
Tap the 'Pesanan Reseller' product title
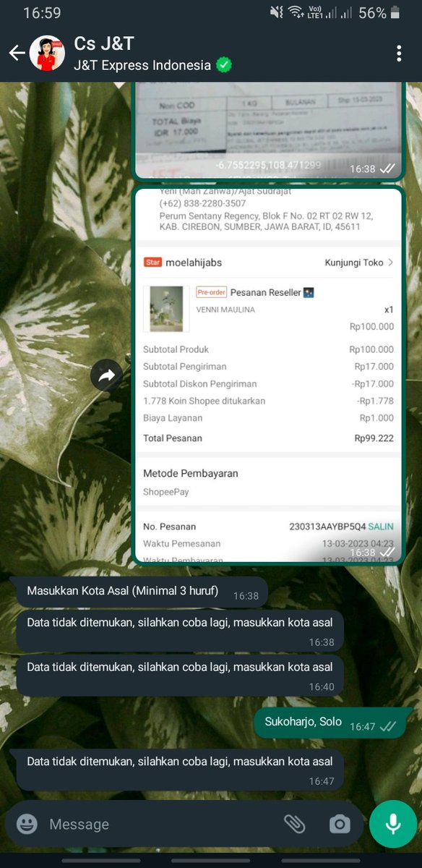[x=272, y=292]
